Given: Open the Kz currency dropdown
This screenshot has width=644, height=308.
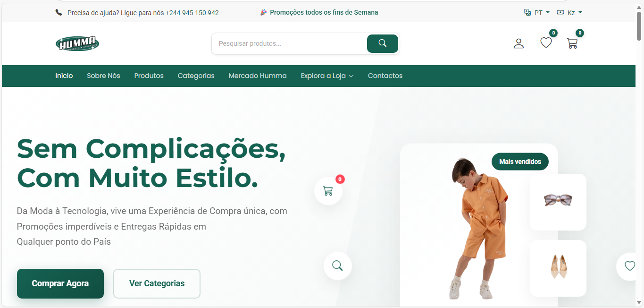Looking at the screenshot, I should click(569, 13).
